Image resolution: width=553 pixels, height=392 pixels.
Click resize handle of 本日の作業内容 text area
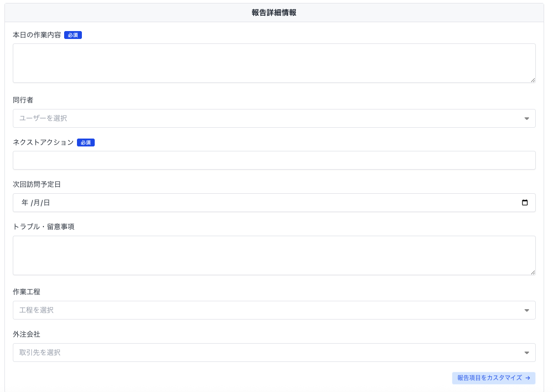532,79
